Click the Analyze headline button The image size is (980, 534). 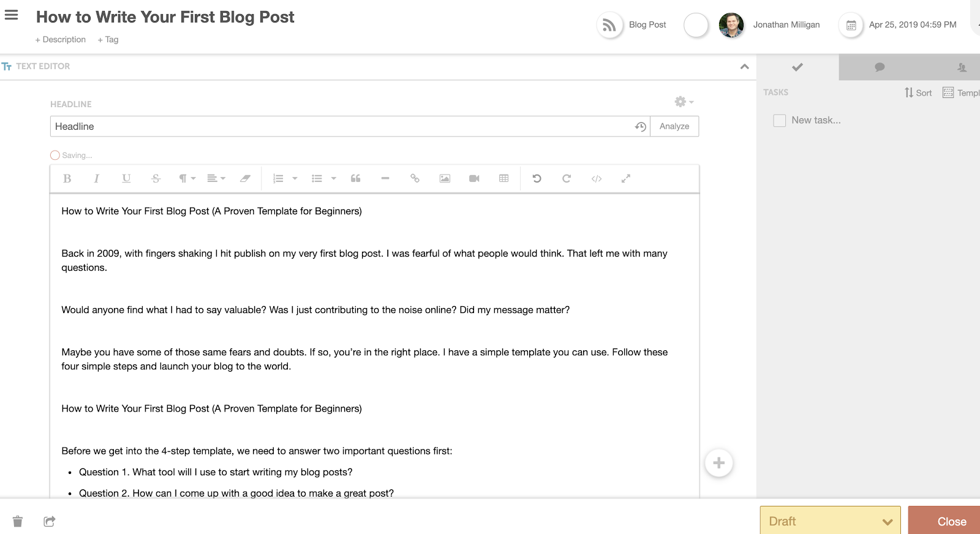(x=674, y=126)
